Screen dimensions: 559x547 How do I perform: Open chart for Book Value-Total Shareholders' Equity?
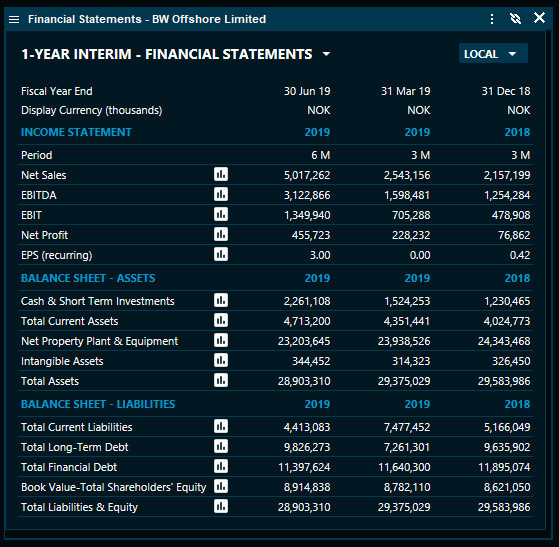(221, 486)
